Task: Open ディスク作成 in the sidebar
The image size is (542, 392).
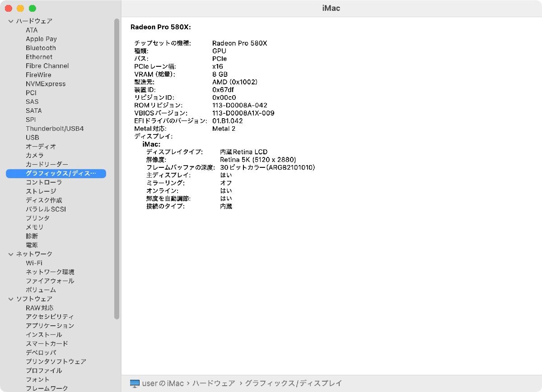Action: point(44,200)
